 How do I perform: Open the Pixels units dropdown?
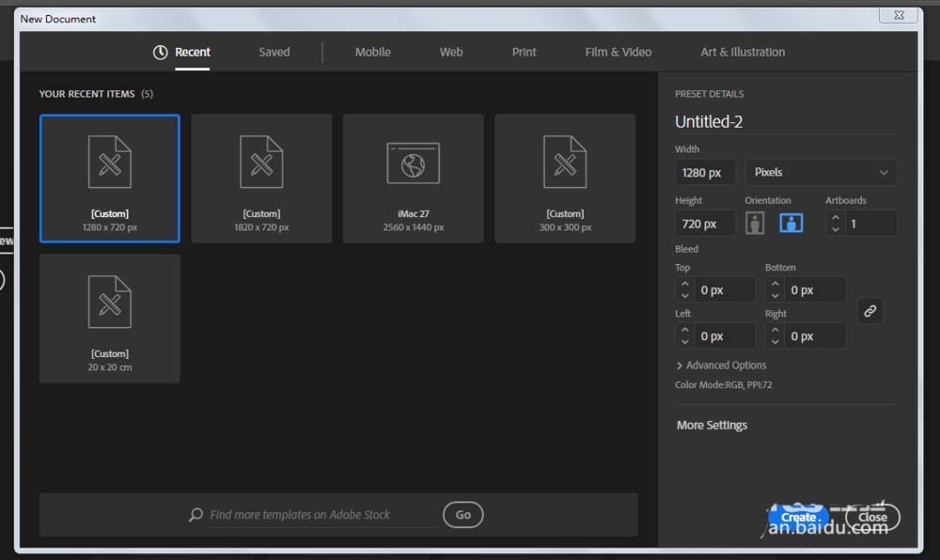[821, 173]
